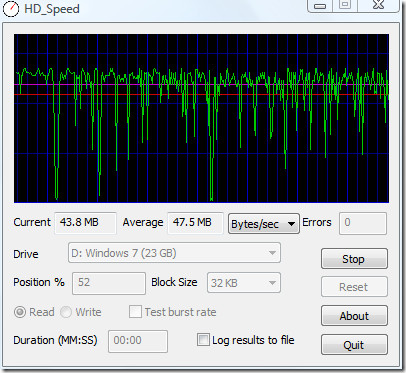Image resolution: width=406 pixels, height=373 pixels.
Task: Click the Block Size label
Action: click(x=174, y=282)
